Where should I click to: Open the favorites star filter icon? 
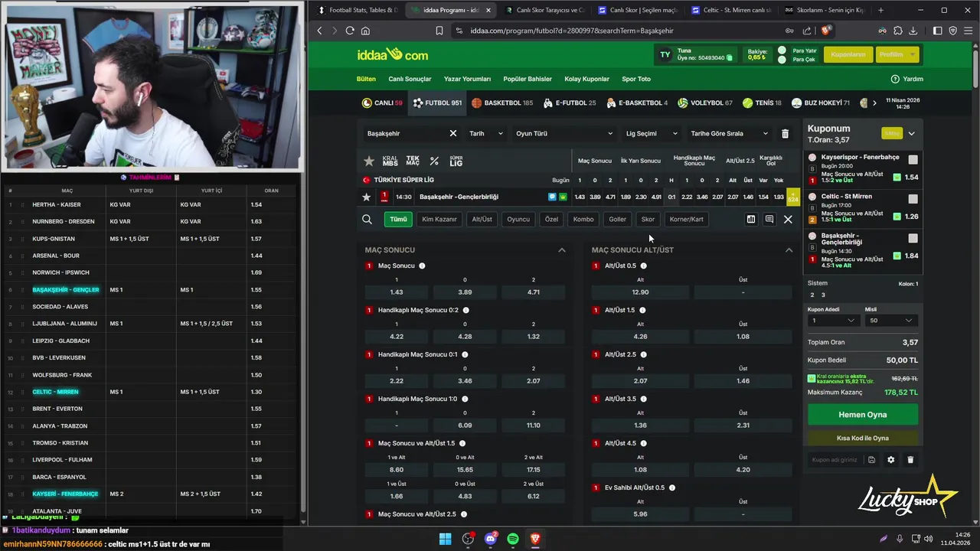click(369, 161)
